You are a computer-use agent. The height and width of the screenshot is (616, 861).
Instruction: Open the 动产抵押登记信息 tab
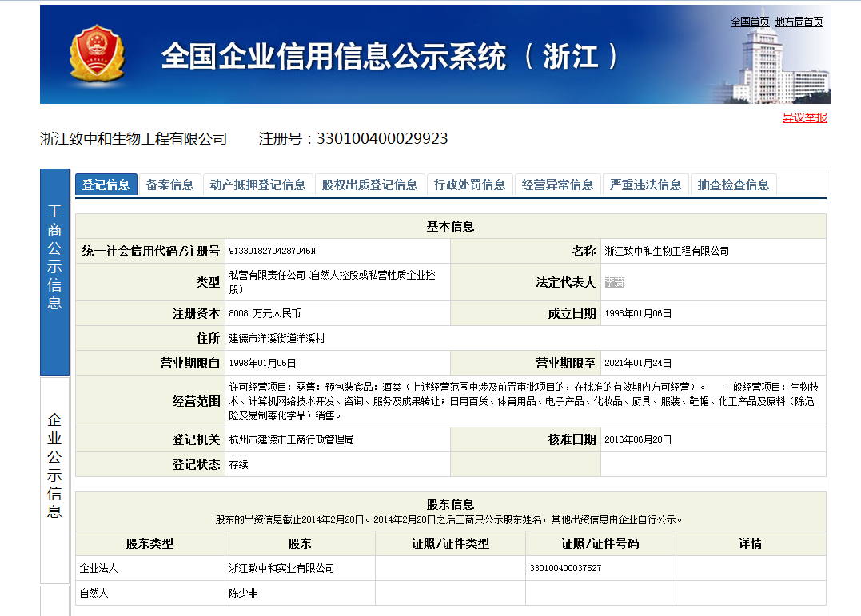[x=257, y=185]
